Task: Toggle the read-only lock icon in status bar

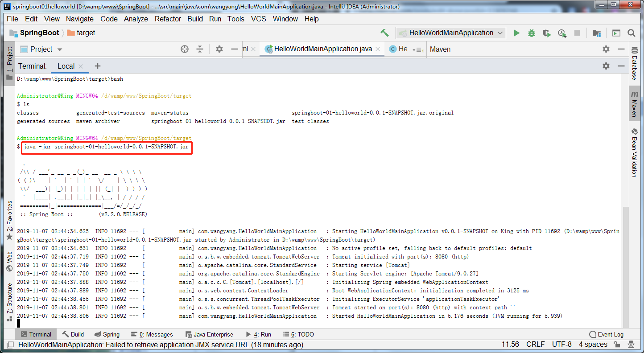Action: coord(617,345)
